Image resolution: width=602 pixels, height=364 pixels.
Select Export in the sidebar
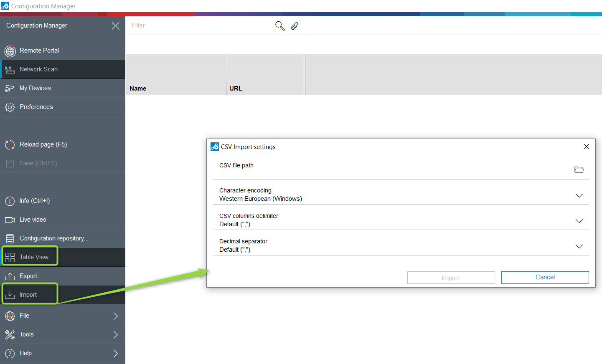[x=28, y=276]
